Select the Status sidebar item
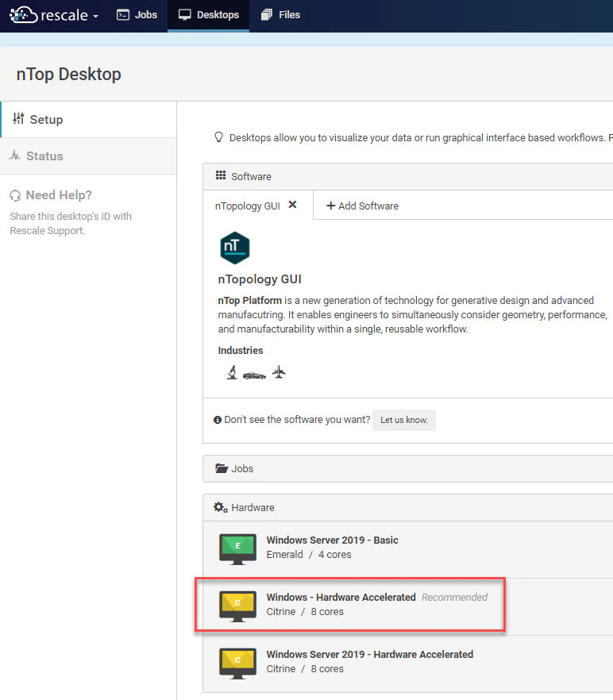Image resolution: width=613 pixels, height=700 pixels. pos(88,156)
